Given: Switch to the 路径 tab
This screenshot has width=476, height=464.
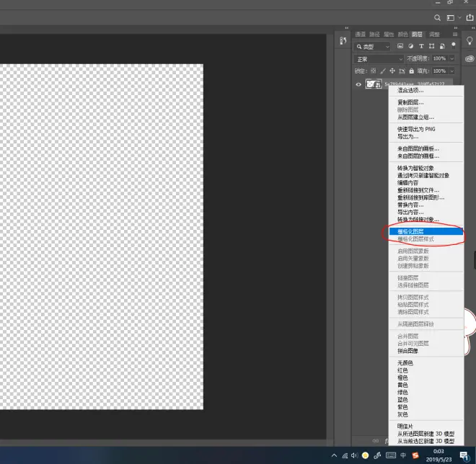Looking at the screenshot, I should (374, 35).
